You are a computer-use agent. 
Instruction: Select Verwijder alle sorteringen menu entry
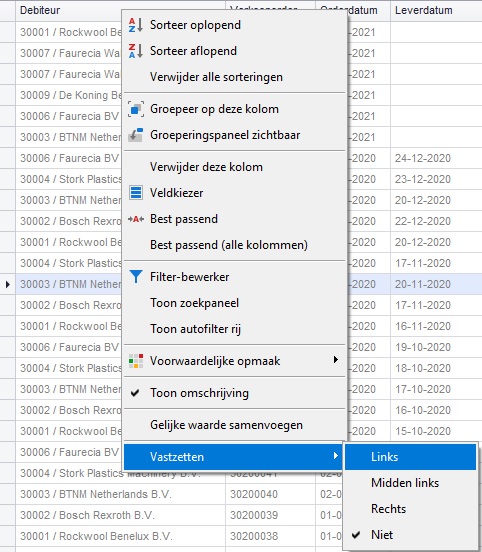tap(216, 77)
